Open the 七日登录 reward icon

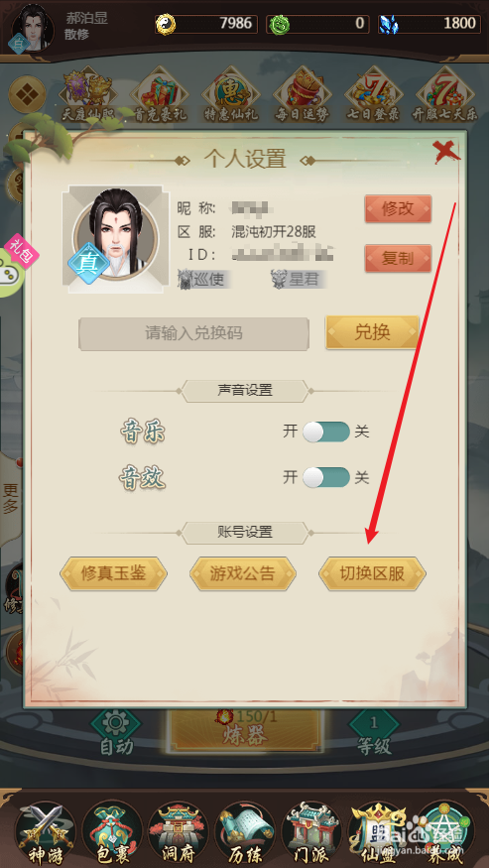(374, 95)
